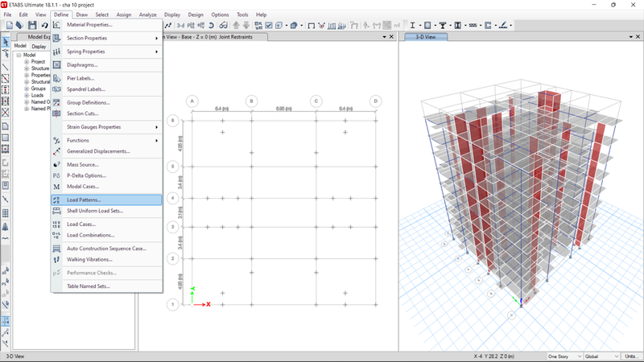Image resolution: width=644 pixels, height=362 pixels.
Task: Open Table Named Sets entry
Action: click(x=106, y=286)
